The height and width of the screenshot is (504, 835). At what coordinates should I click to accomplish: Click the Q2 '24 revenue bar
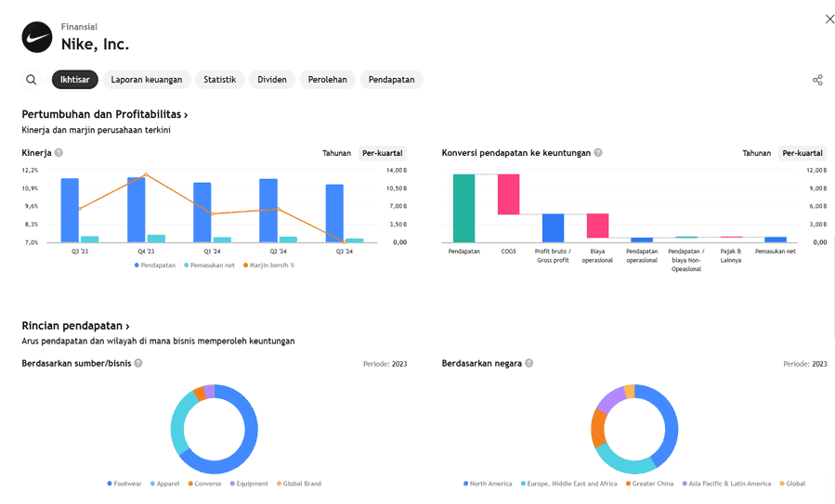point(268,211)
